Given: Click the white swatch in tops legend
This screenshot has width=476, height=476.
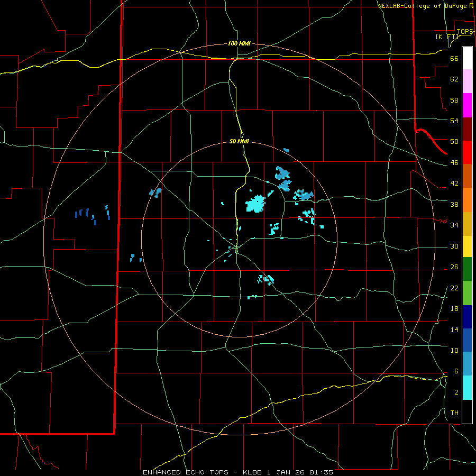Looking at the screenshot, I should click(467, 58).
